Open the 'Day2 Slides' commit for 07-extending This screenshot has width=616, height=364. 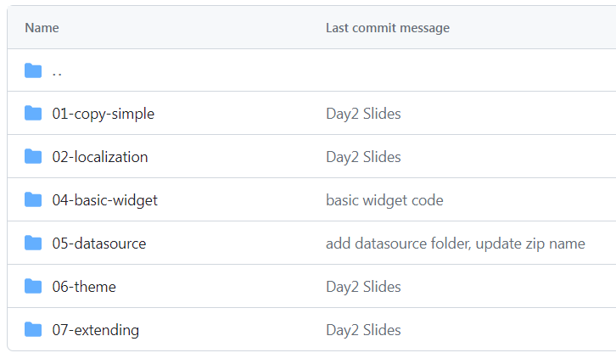pos(363,330)
